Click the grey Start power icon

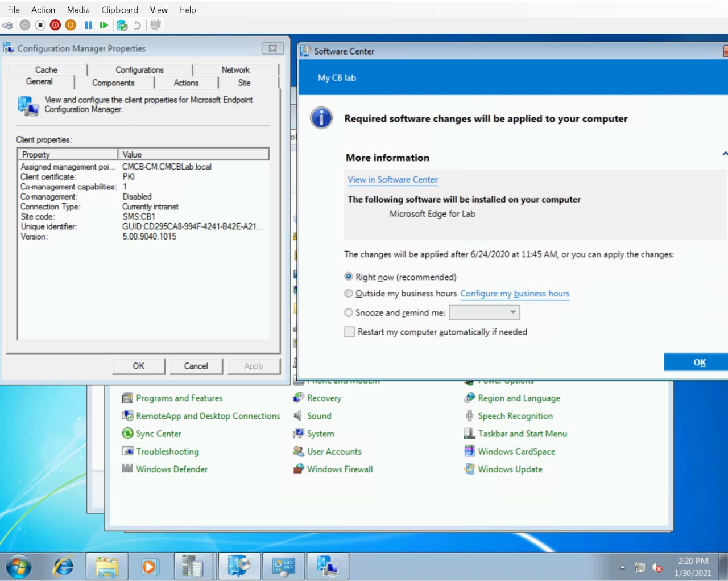(x=24, y=25)
